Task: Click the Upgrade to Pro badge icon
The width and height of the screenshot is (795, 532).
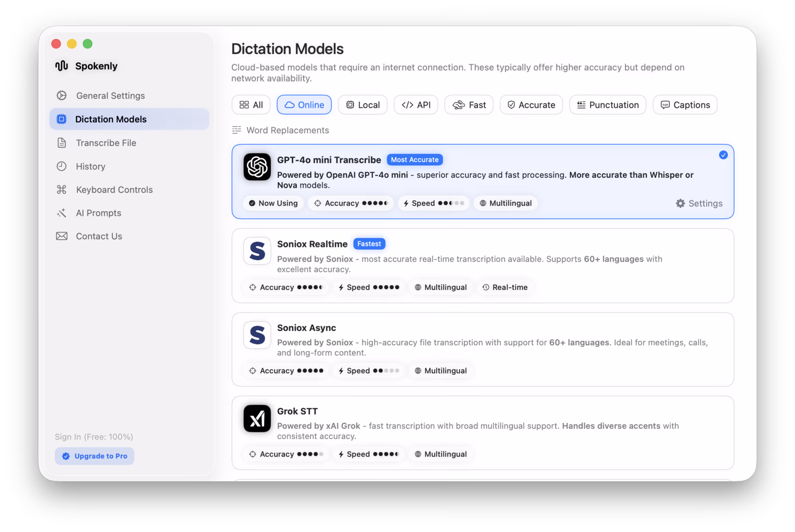Action: (x=66, y=456)
